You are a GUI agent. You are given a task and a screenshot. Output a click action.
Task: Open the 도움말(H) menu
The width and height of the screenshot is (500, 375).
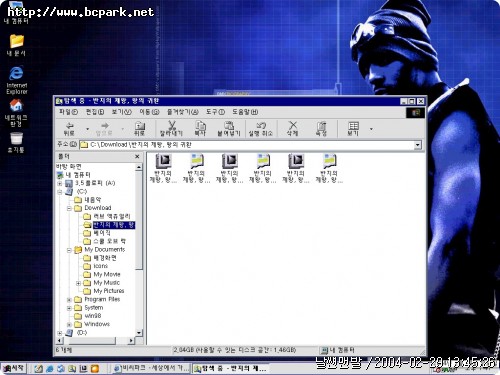245,112
